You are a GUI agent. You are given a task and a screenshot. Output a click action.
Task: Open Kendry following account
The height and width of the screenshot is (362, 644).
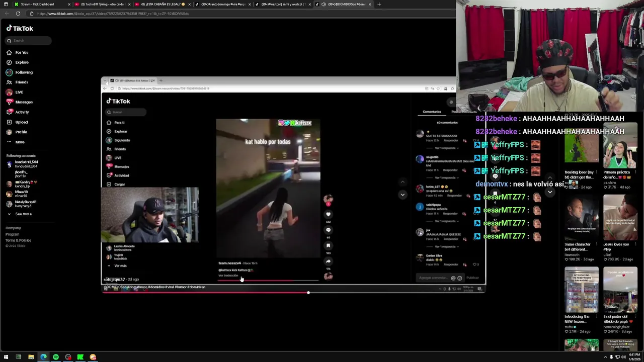tap(21, 184)
